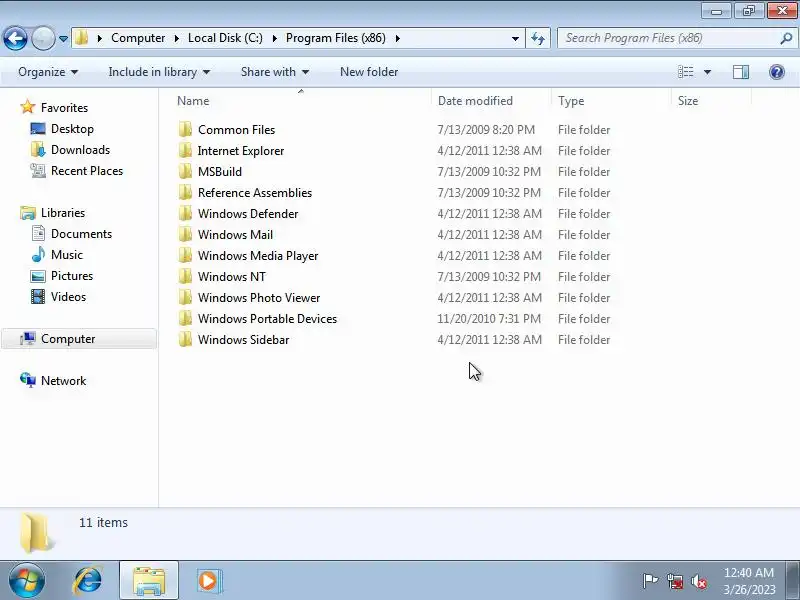Select Computer in the navigation pane

pyautogui.click(x=68, y=339)
